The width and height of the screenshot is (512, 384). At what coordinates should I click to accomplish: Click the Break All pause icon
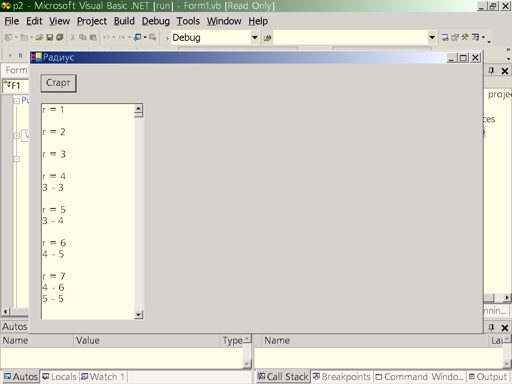[20, 55]
